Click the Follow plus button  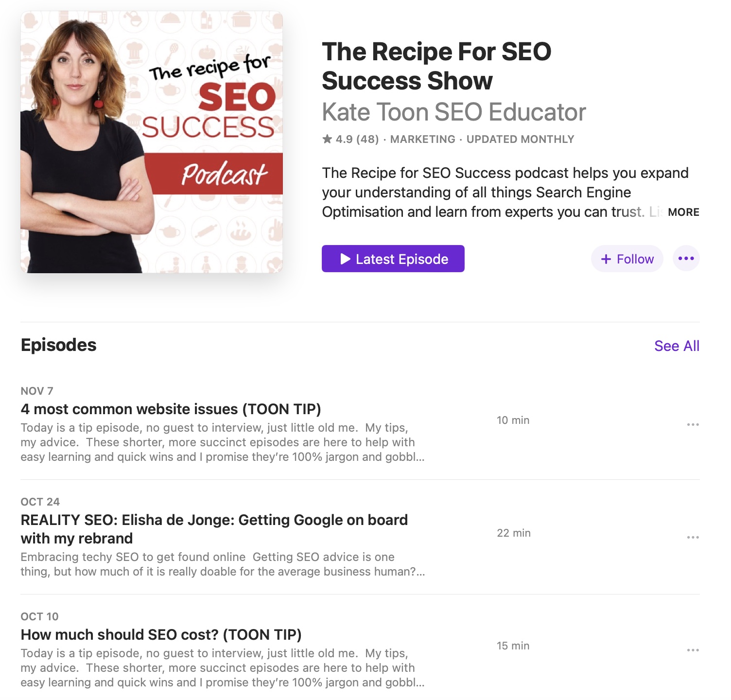(x=627, y=259)
